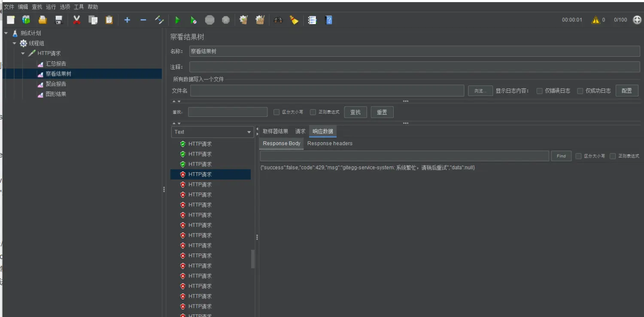
Task: Select 察看结果树 in the test plan tree
Action: click(x=58, y=74)
